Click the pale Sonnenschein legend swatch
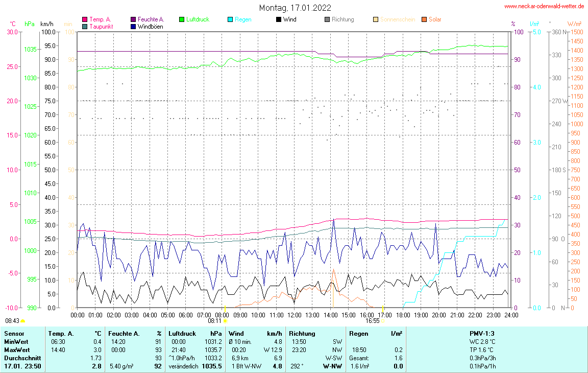 click(x=376, y=19)
